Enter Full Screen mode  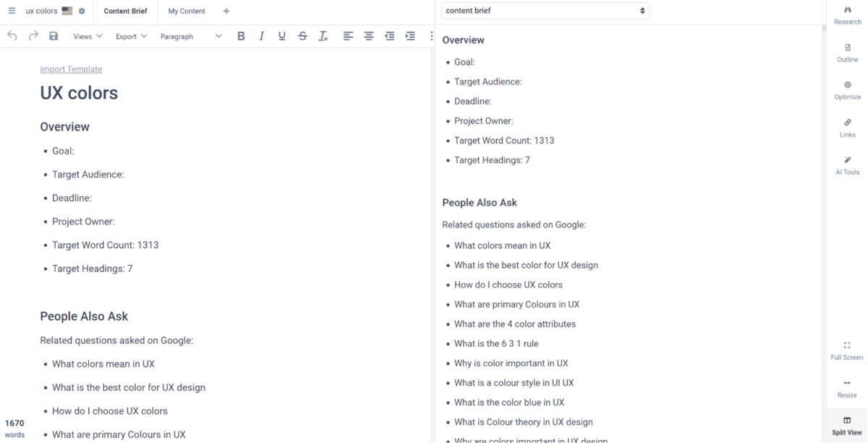pyautogui.click(x=846, y=351)
